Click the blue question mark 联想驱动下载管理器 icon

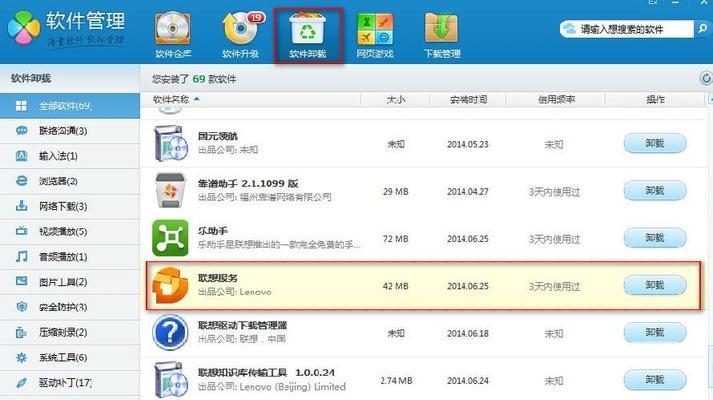[170, 333]
